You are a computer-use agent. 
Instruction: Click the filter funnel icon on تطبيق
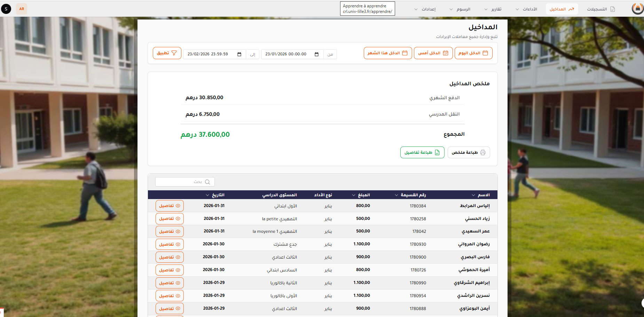pyautogui.click(x=174, y=53)
